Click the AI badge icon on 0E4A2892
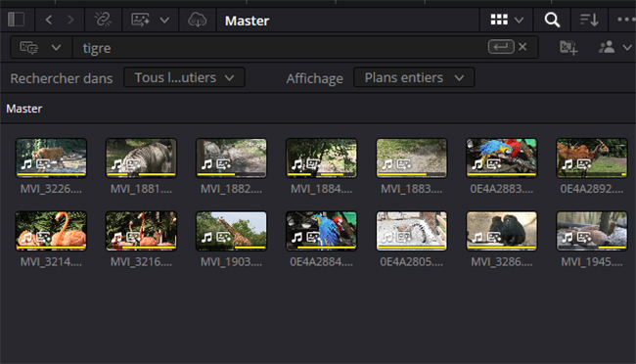Image resolution: width=636 pixels, height=364 pixels. coord(584,164)
